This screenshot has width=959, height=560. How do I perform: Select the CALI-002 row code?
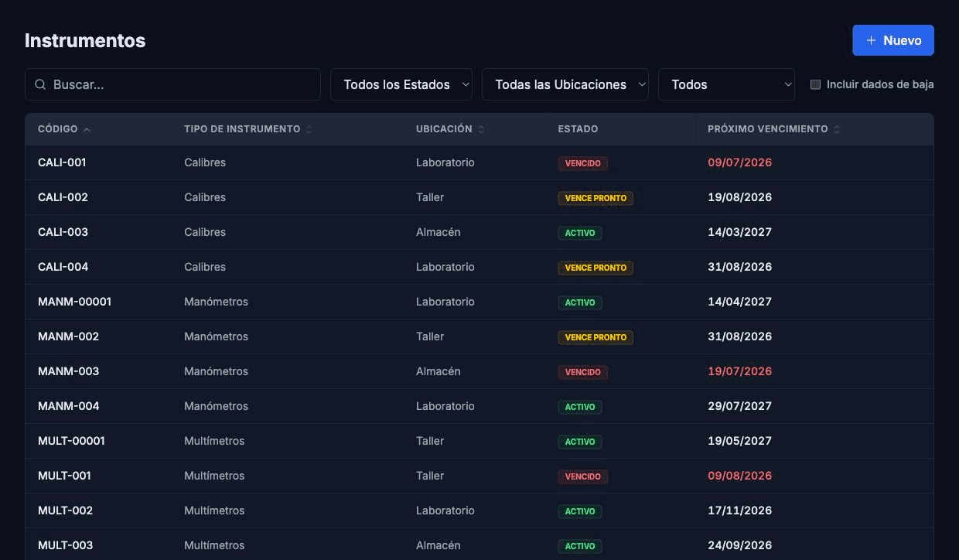click(x=63, y=197)
